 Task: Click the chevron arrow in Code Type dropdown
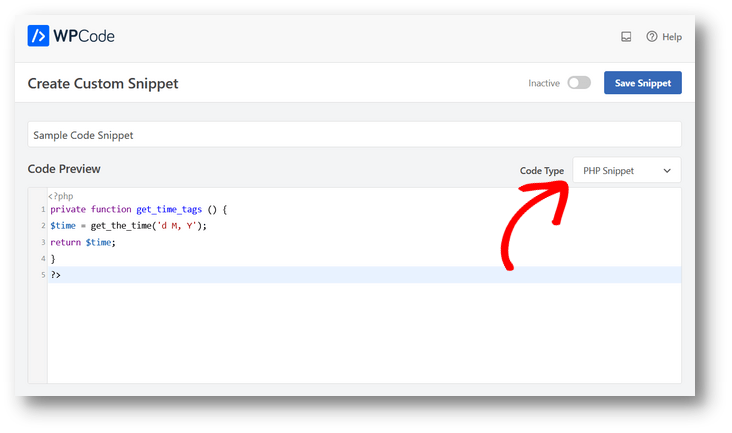click(x=667, y=171)
